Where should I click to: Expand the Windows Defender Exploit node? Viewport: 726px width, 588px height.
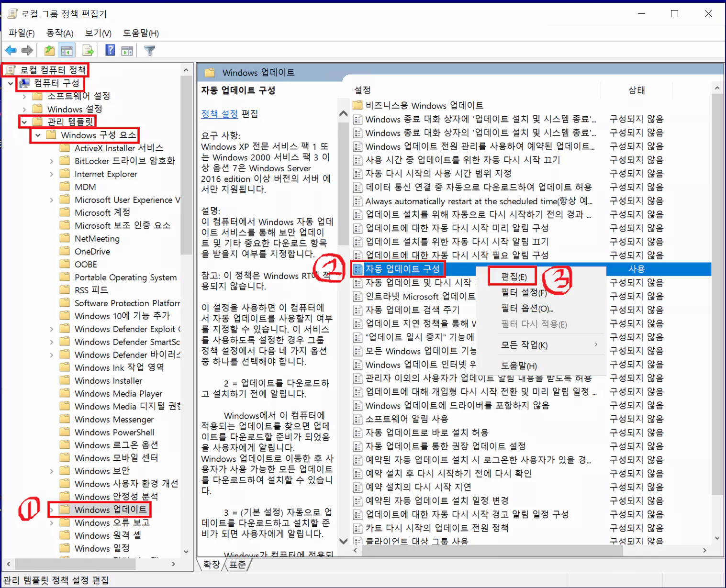click(52, 329)
